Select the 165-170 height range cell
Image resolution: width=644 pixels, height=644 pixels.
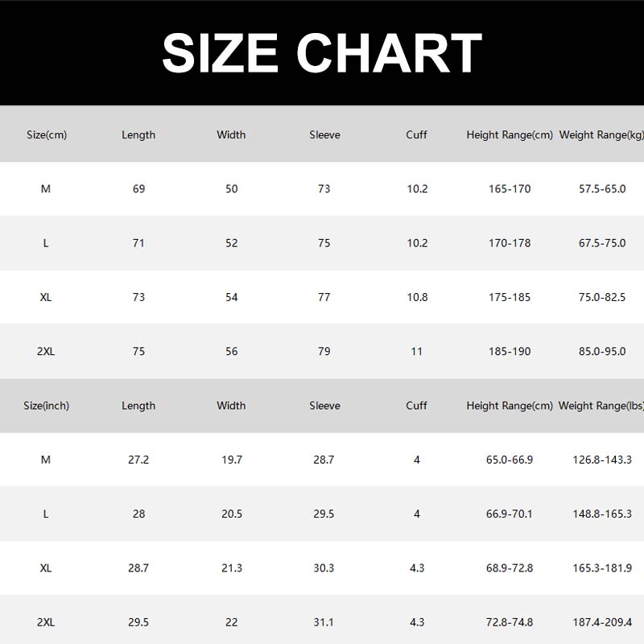(510, 189)
